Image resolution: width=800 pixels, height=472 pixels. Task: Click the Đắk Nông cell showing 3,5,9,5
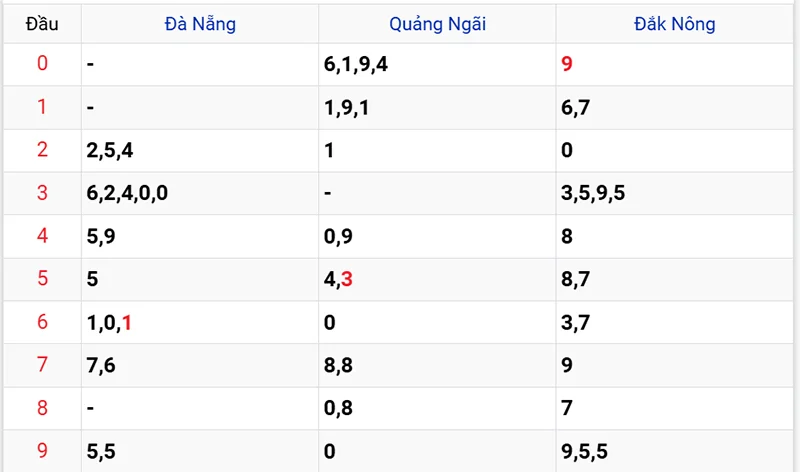pos(594,193)
